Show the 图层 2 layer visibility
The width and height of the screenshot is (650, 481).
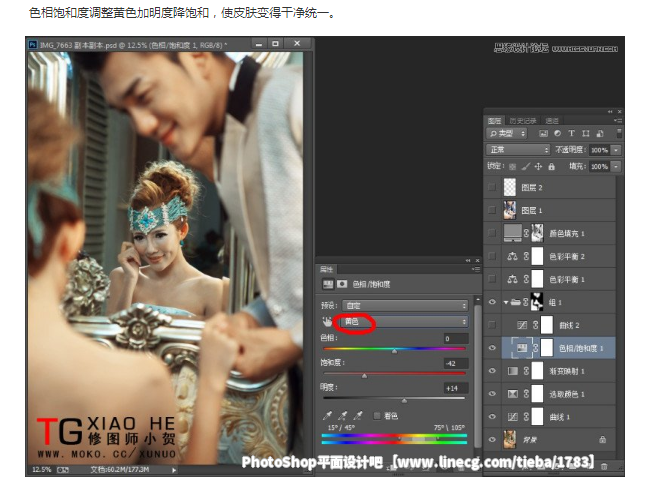(x=492, y=187)
